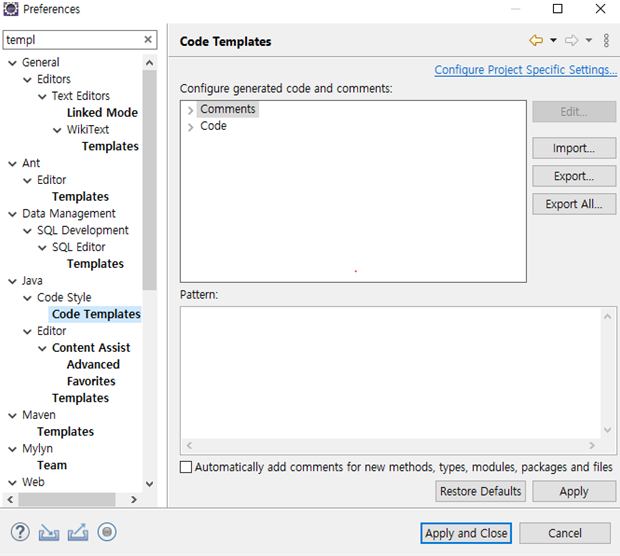This screenshot has height=556, width=620.
Task: Click tree scrollbar down arrow
Action: click(149, 484)
